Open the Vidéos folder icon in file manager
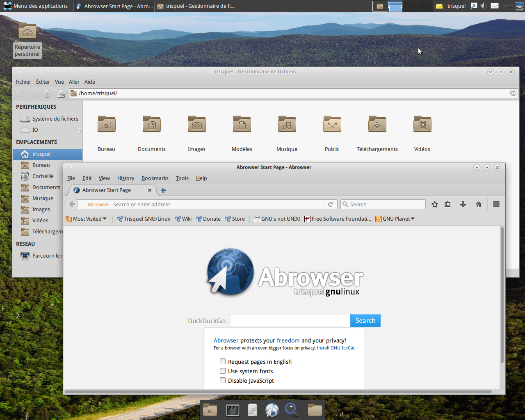525x420 pixels. point(422,124)
